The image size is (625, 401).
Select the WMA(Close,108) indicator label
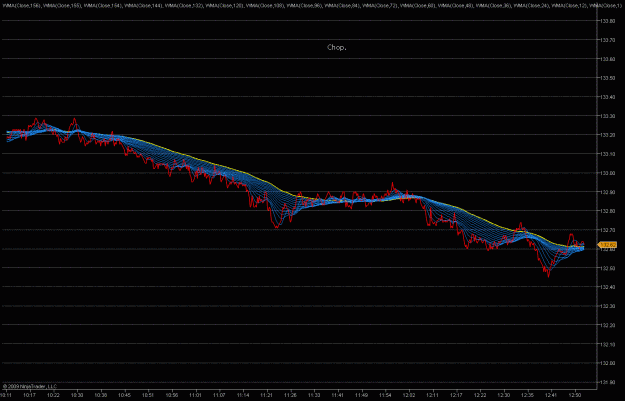[x=265, y=6]
